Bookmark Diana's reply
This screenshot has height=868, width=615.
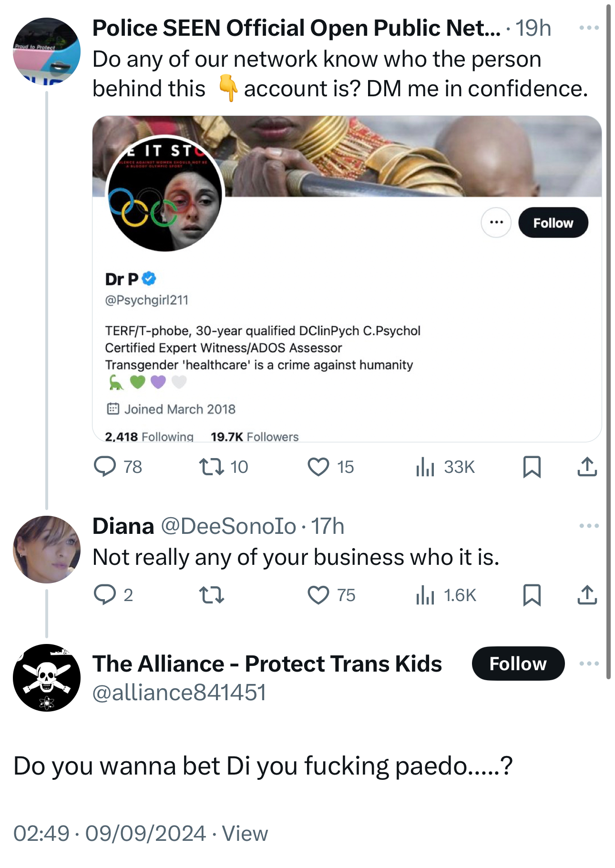tap(532, 595)
